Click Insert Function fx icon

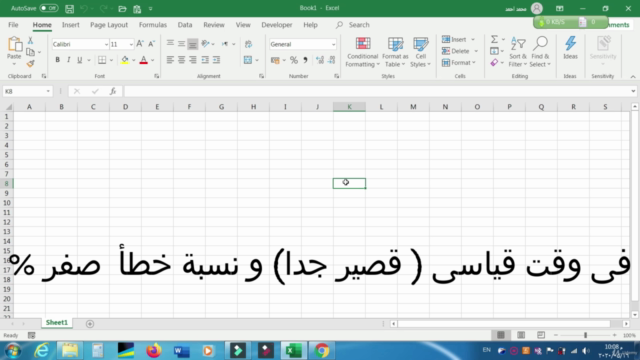(113, 91)
